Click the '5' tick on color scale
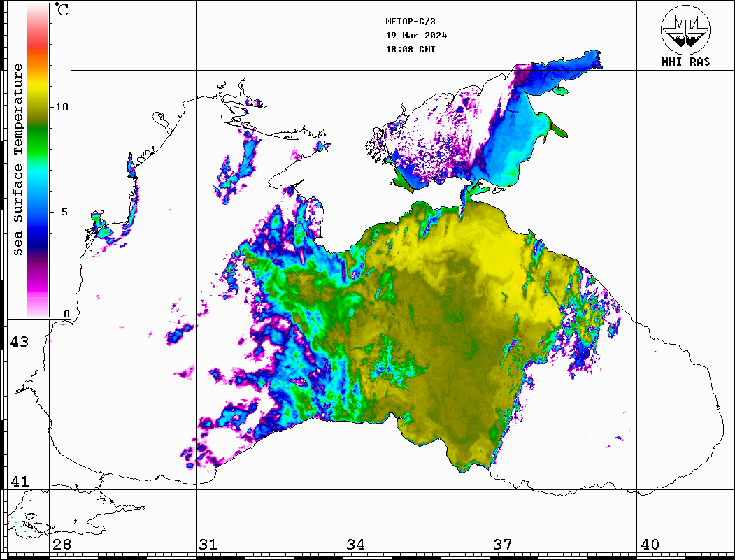This screenshot has width=735, height=560. pos(64,212)
